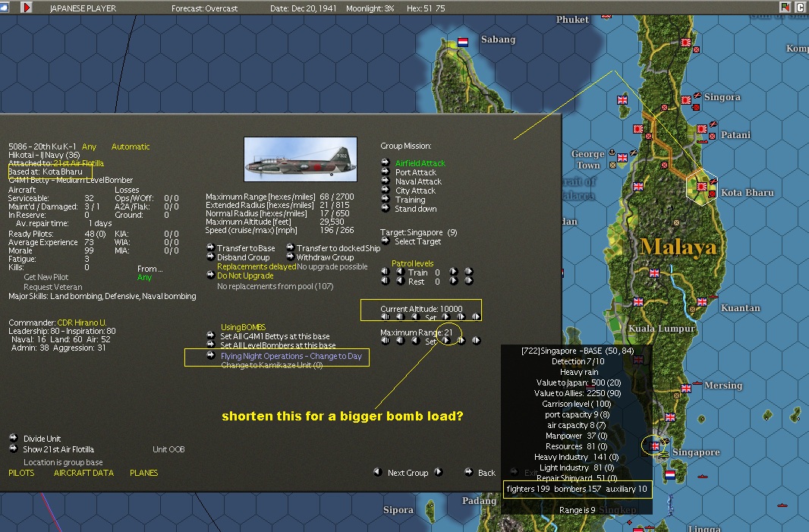Increase Maximum Range by one hex
Viewport: 809px width, 532px height.
pos(445,341)
